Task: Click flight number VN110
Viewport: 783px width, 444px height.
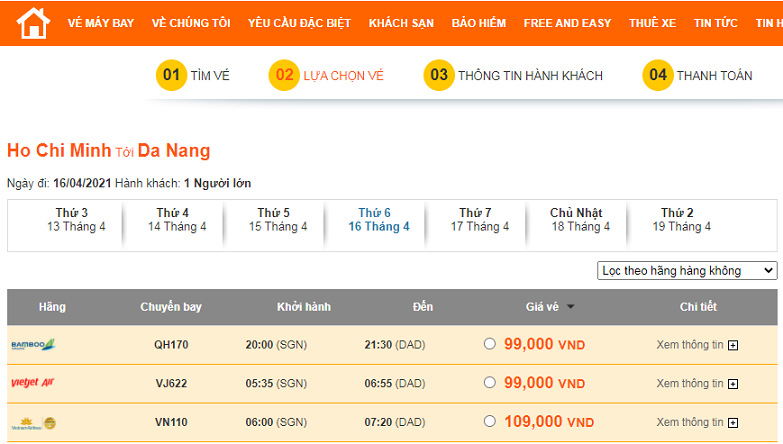Action: point(171,423)
